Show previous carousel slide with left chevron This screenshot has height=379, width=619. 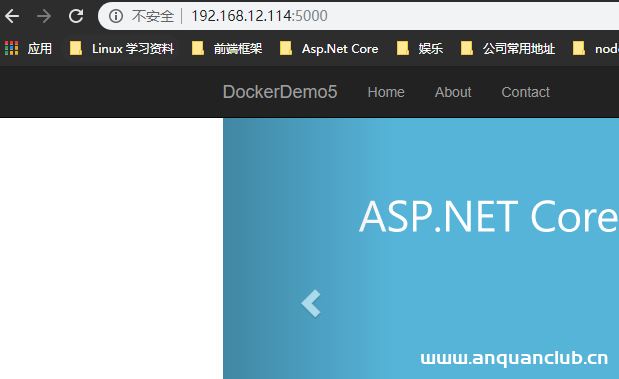pyautogui.click(x=311, y=303)
